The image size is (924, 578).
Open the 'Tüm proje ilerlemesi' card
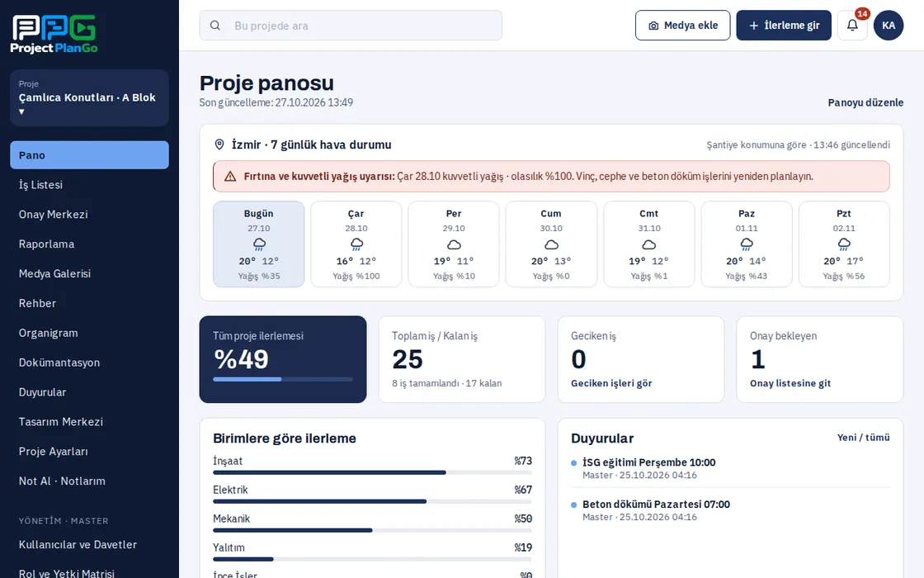point(283,359)
